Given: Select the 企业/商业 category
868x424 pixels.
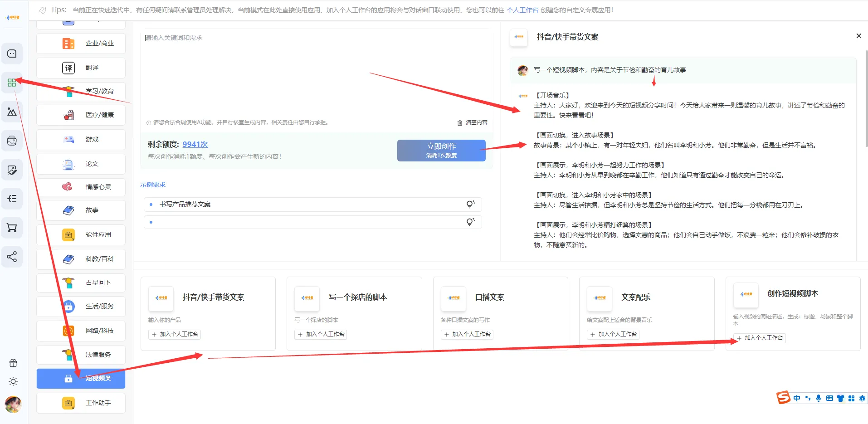Looking at the screenshot, I should (81, 44).
